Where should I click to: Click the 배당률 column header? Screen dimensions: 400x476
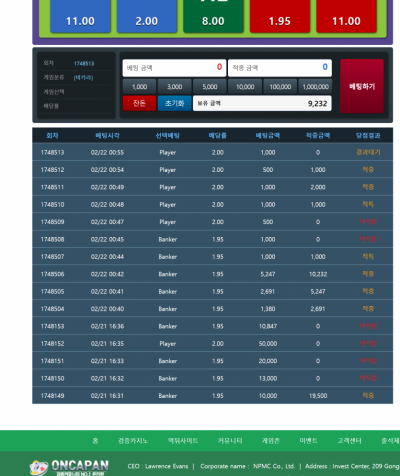coord(218,136)
